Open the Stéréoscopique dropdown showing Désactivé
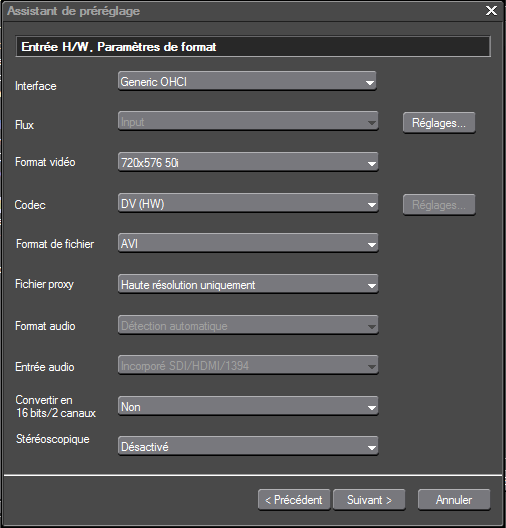The width and height of the screenshot is (506, 528). 248,446
